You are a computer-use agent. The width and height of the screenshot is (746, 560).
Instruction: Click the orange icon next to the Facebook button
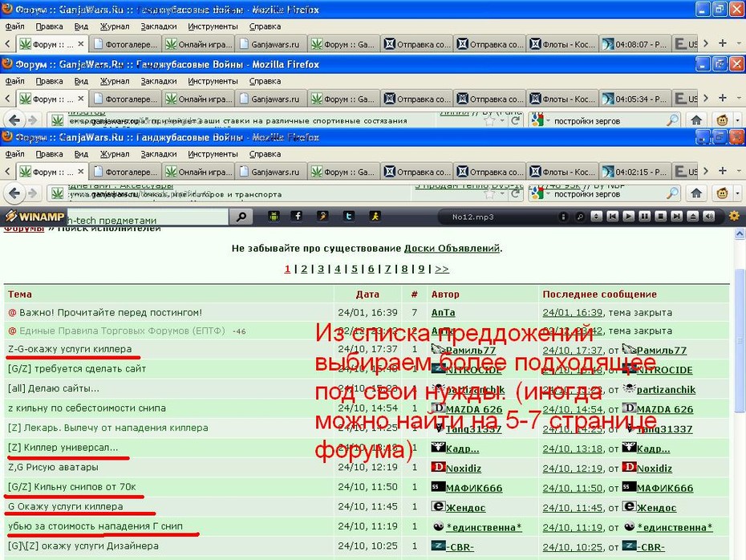point(322,217)
